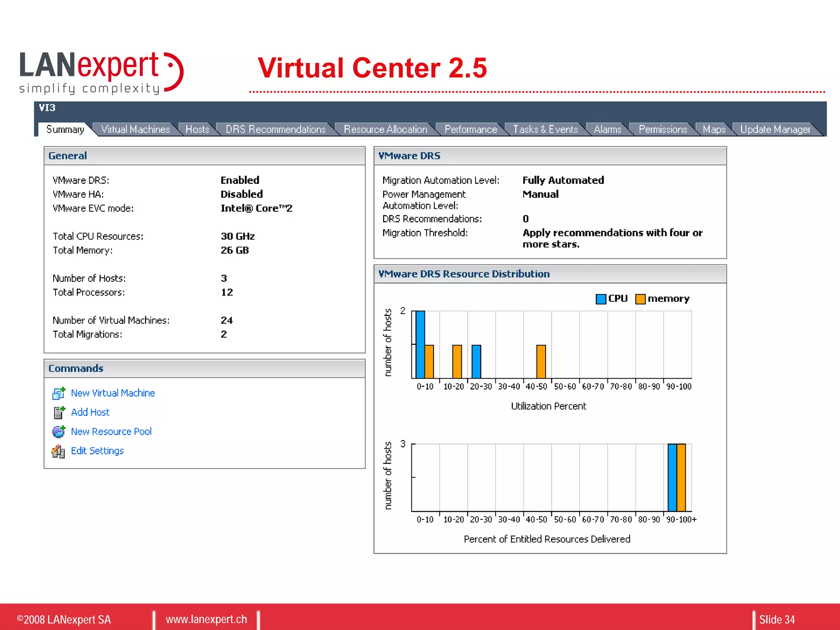
Task: Switch to the Summary tab
Action: [x=65, y=129]
